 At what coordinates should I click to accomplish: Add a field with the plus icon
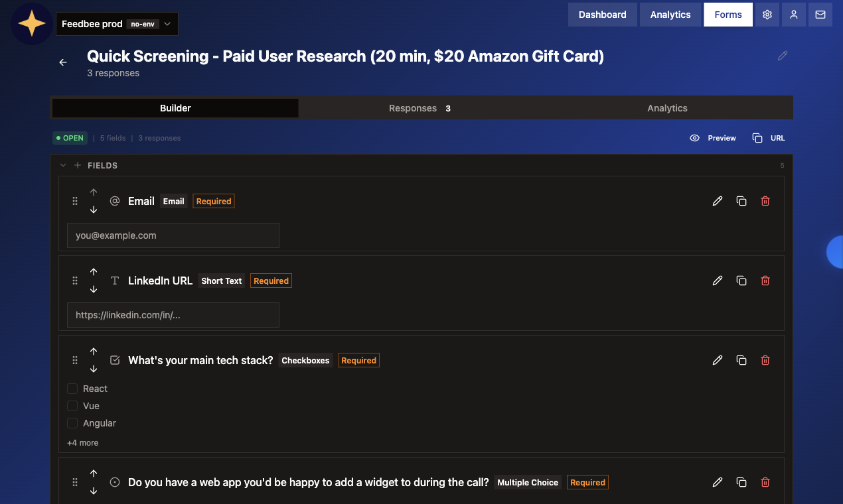pos(78,165)
